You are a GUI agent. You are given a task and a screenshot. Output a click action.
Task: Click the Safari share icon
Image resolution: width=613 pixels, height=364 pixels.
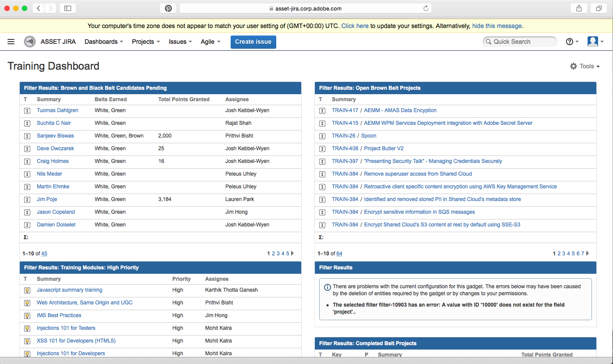tap(579, 8)
